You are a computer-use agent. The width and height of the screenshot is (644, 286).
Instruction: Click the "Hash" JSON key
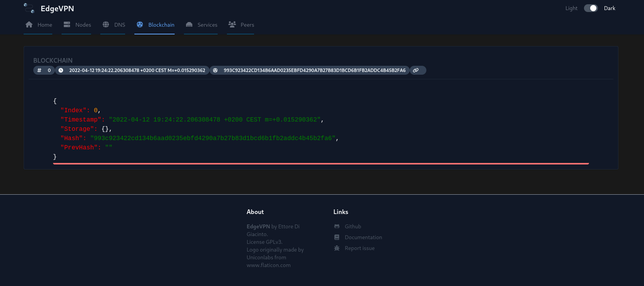tap(73, 138)
